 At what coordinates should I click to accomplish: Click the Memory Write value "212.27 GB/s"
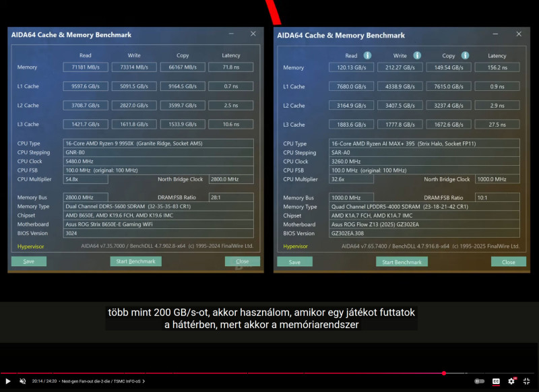tap(400, 67)
